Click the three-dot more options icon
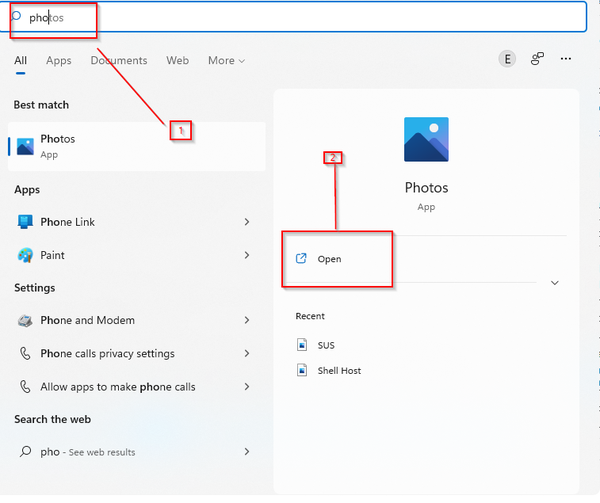This screenshot has height=503, width=600. 567,60
